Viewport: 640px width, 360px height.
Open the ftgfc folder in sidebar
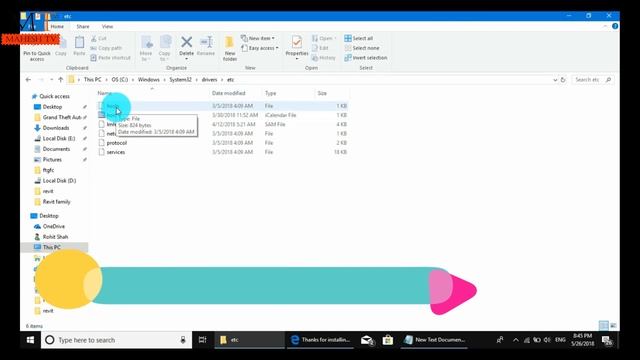[x=48, y=170]
